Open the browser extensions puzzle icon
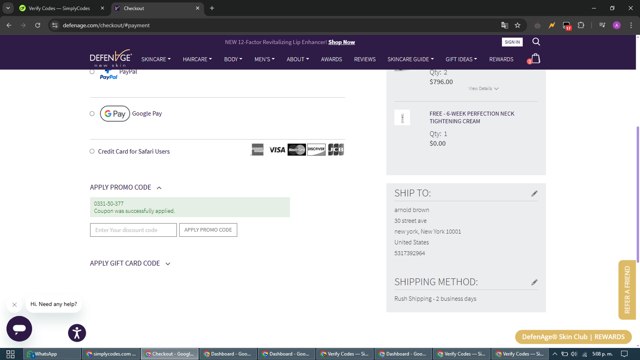 tap(581, 25)
